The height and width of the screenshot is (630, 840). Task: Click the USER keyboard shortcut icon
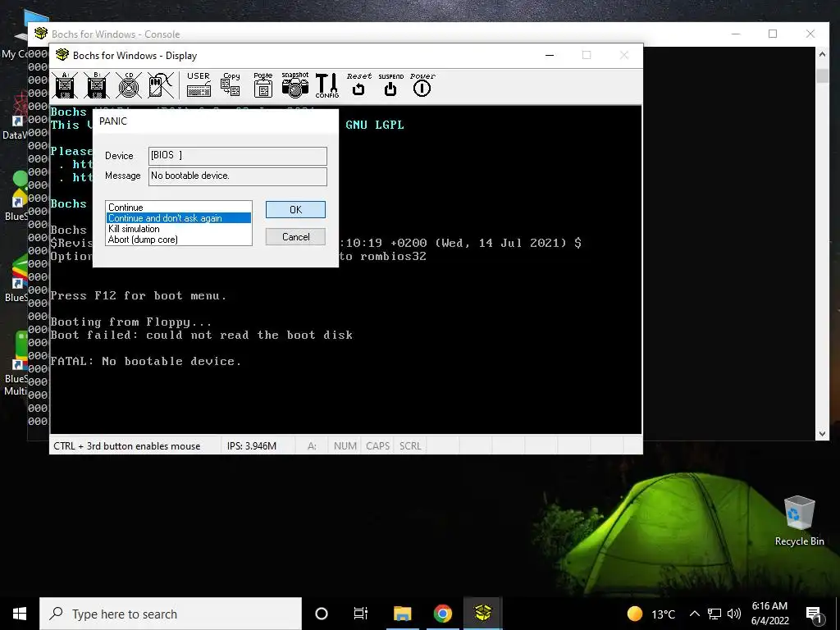coord(199,84)
